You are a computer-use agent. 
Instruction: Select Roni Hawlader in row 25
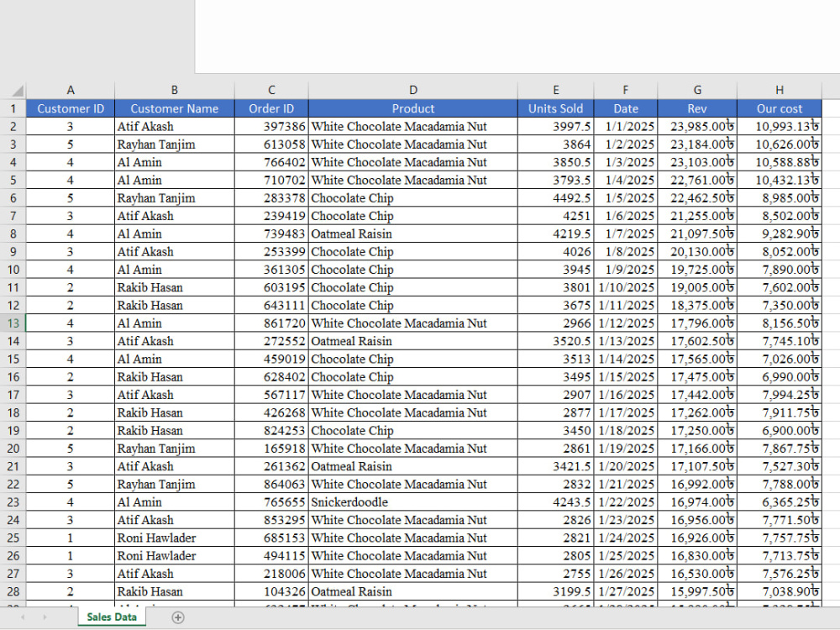(175, 538)
